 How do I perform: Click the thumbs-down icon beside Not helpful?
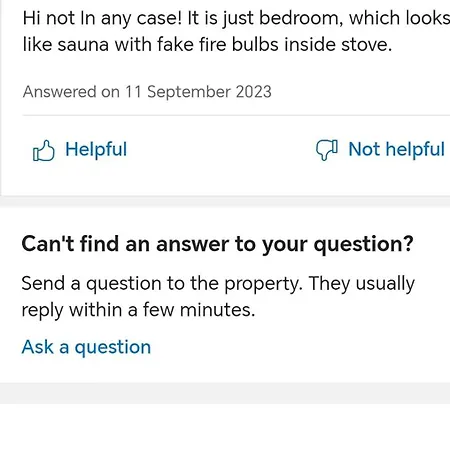pos(327,150)
